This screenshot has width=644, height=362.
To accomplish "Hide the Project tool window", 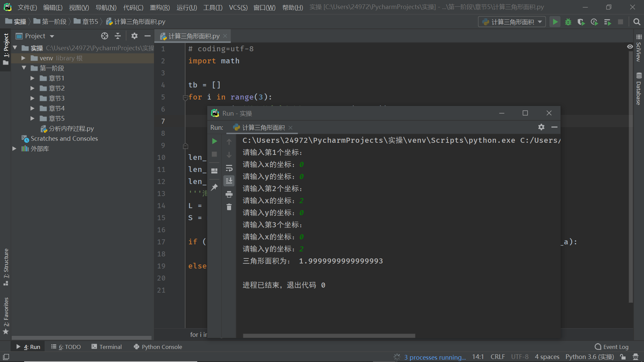I will point(147,36).
